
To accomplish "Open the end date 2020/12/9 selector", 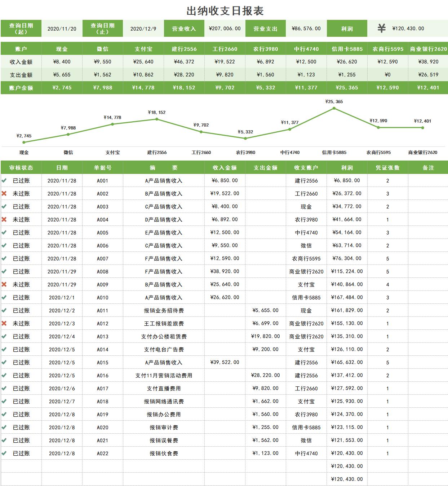I will coord(143,28).
